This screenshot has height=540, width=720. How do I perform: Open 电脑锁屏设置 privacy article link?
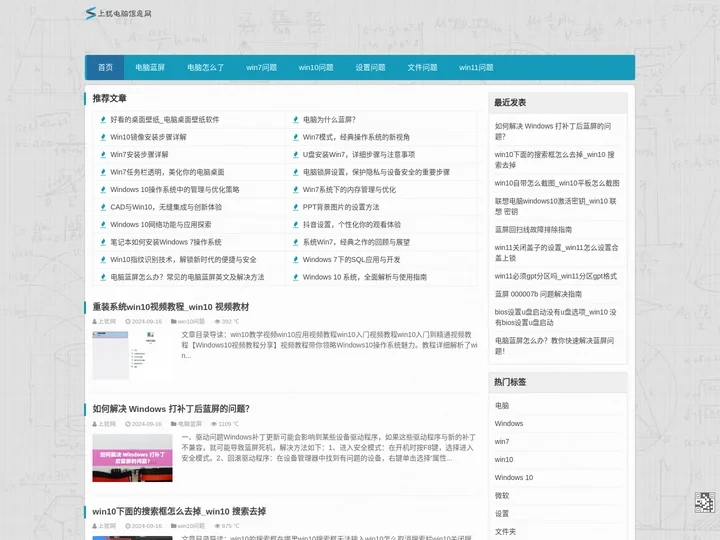click(x=376, y=172)
